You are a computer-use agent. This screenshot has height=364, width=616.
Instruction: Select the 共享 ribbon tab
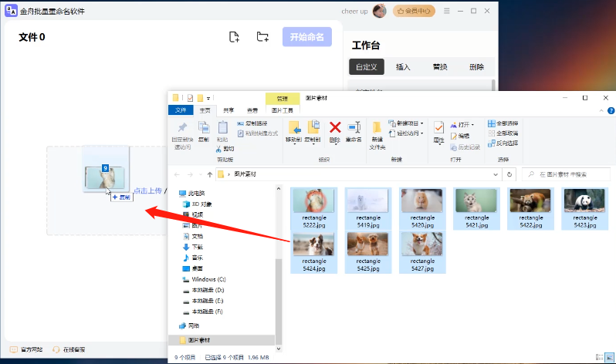point(228,110)
